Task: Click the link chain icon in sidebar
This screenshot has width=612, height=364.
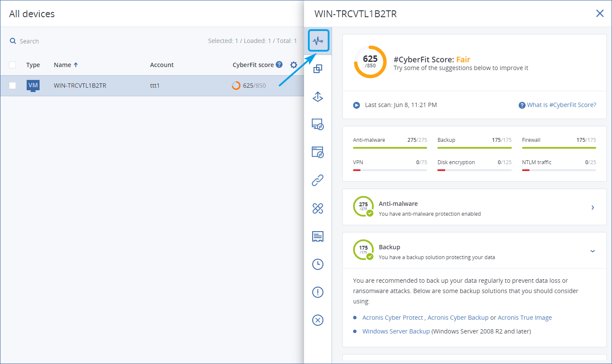Action: [x=318, y=180]
